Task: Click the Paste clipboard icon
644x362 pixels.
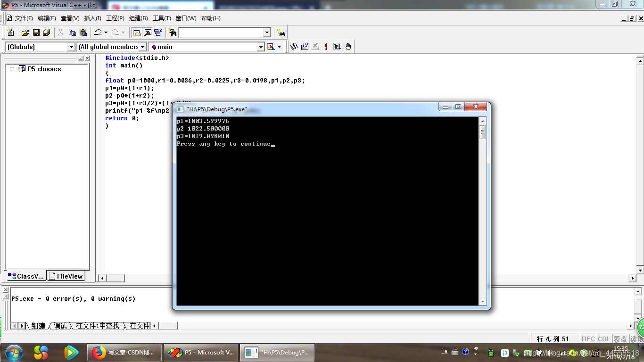Action: [83, 33]
